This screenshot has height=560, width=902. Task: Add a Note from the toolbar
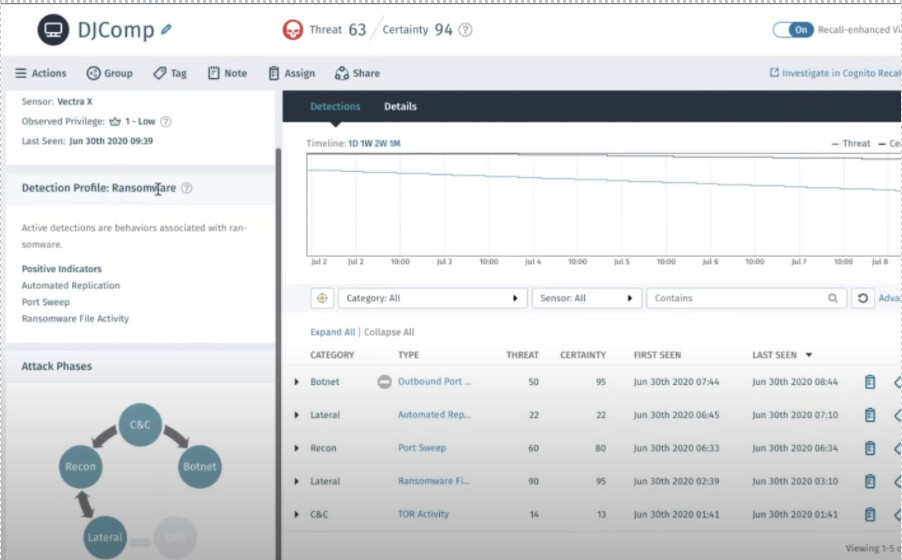[x=227, y=73]
